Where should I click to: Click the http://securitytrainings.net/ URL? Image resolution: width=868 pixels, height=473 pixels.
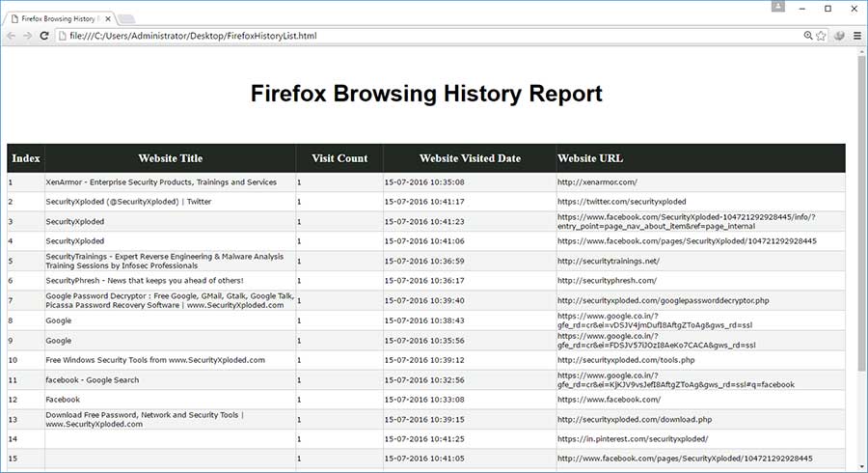608,261
